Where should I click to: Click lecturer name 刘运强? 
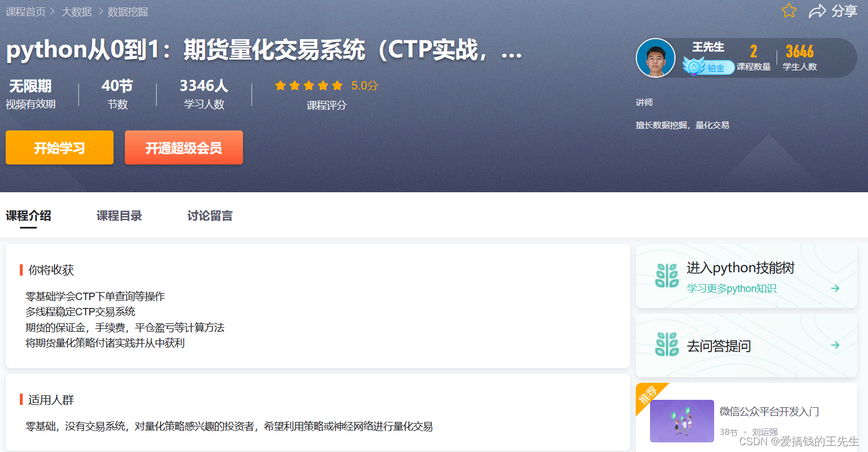765,432
